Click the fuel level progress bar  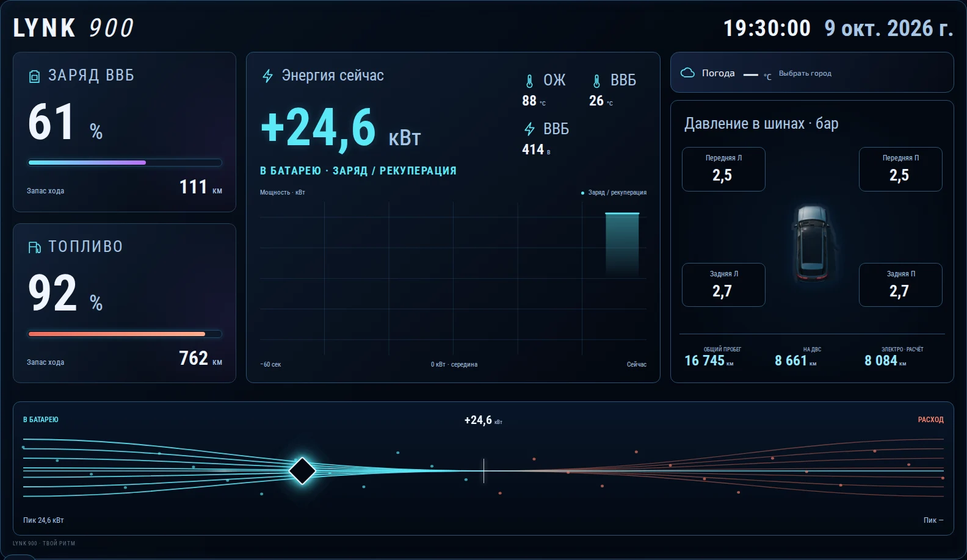click(125, 334)
